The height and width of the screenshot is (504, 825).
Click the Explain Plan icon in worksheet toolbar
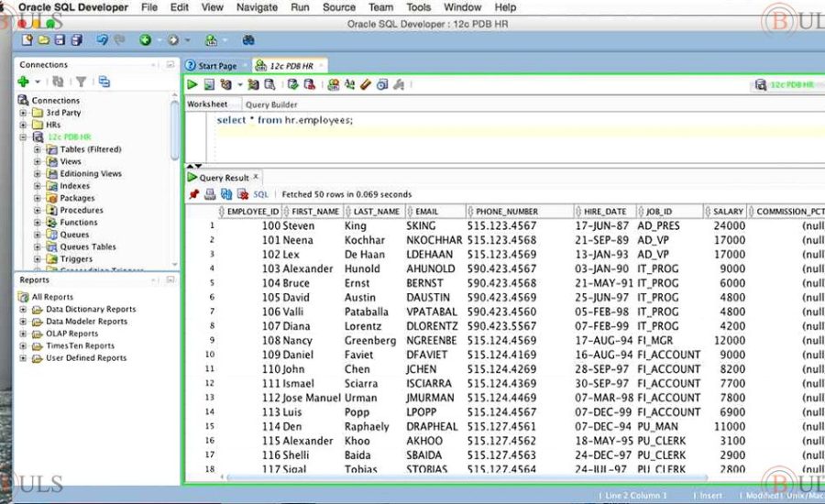click(x=226, y=84)
